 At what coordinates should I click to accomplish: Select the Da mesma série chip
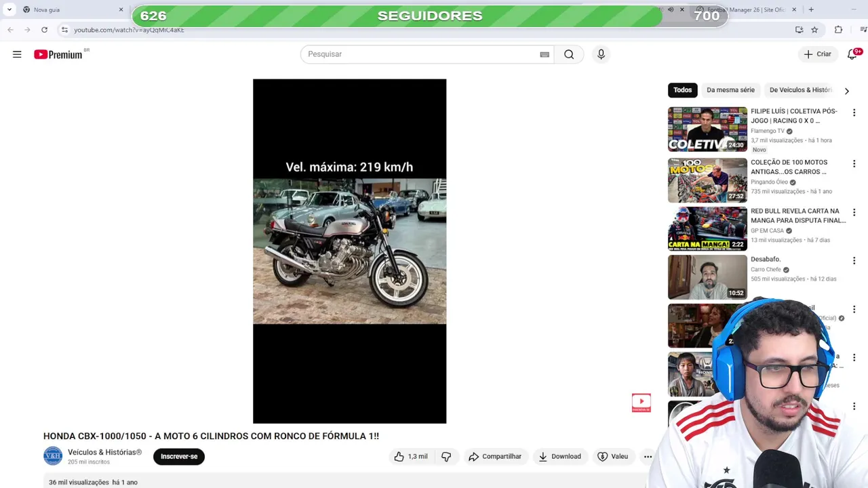coord(730,90)
